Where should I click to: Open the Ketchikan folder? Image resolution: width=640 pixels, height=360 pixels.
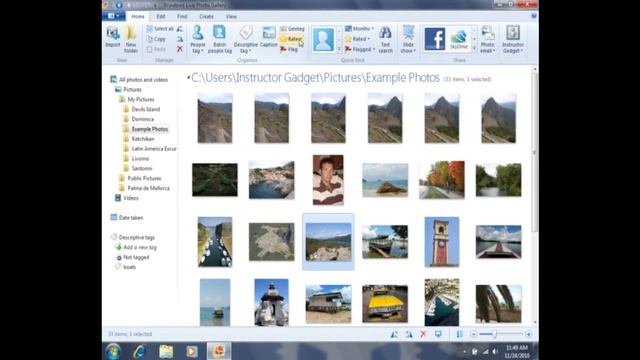[x=143, y=139]
